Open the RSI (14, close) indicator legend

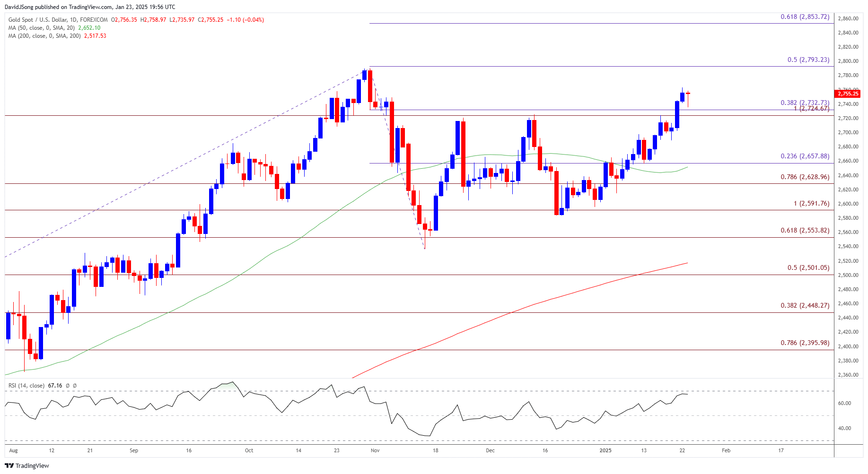(x=26, y=386)
